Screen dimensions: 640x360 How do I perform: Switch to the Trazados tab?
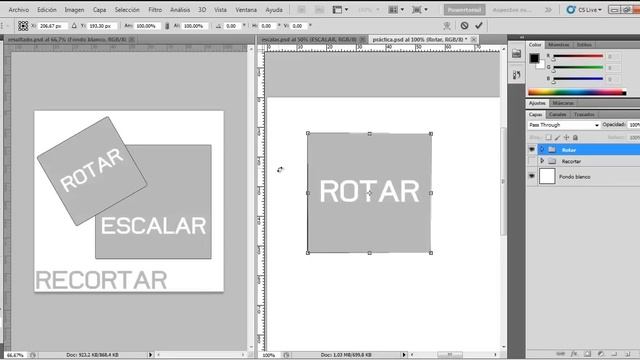click(584, 114)
